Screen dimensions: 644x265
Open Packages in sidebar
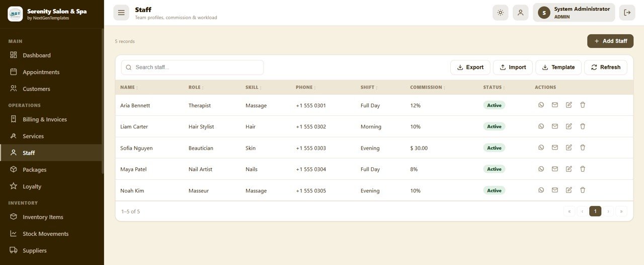51,170
